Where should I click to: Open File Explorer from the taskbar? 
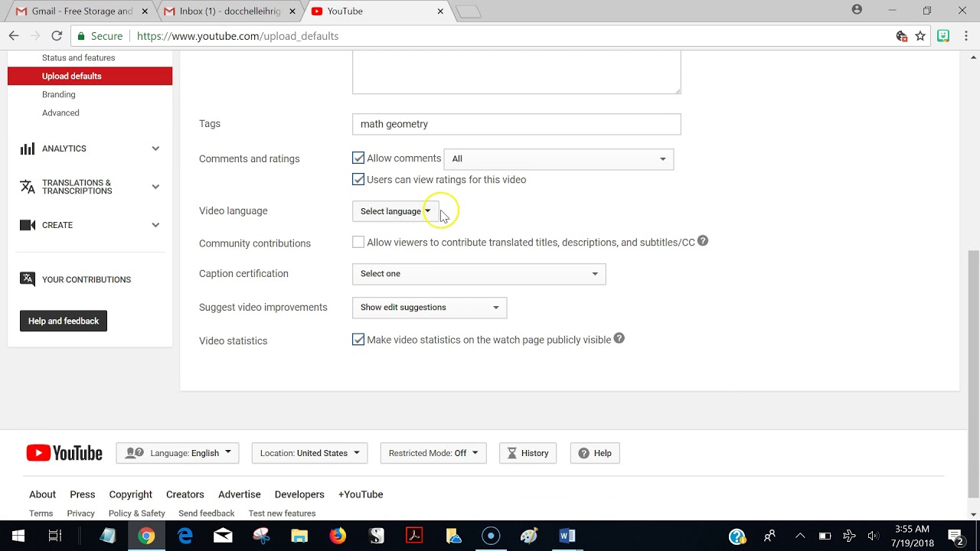click(x=299, y=536)
